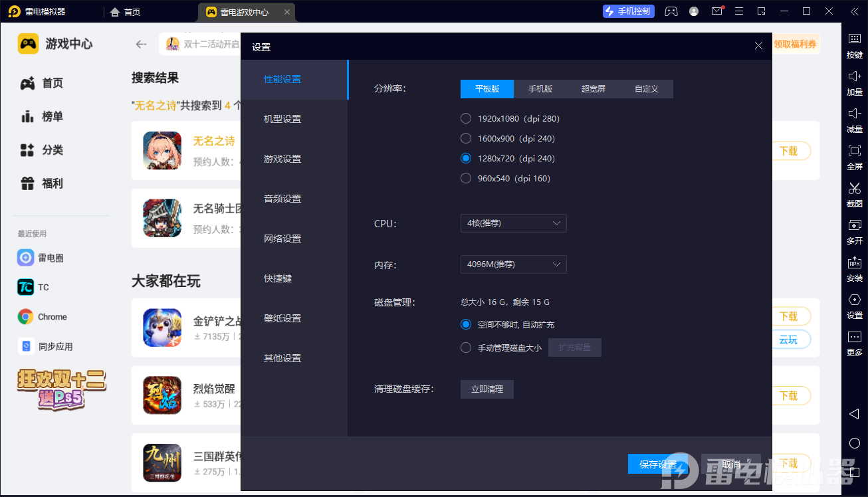Select the 1920x1080 (dpi 280) resolution
Screen dimensions: 868x497
pyautogui.click(x=466, y=119)
